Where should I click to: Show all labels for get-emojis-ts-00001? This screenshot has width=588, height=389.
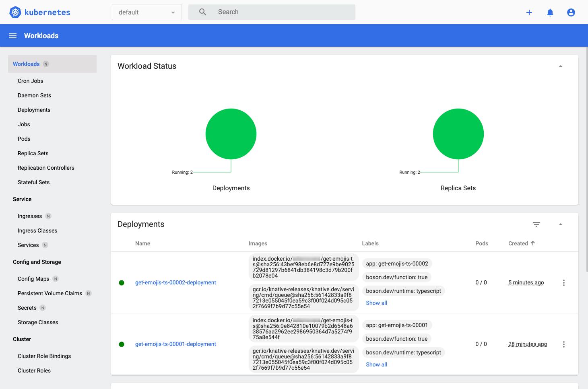376,364
